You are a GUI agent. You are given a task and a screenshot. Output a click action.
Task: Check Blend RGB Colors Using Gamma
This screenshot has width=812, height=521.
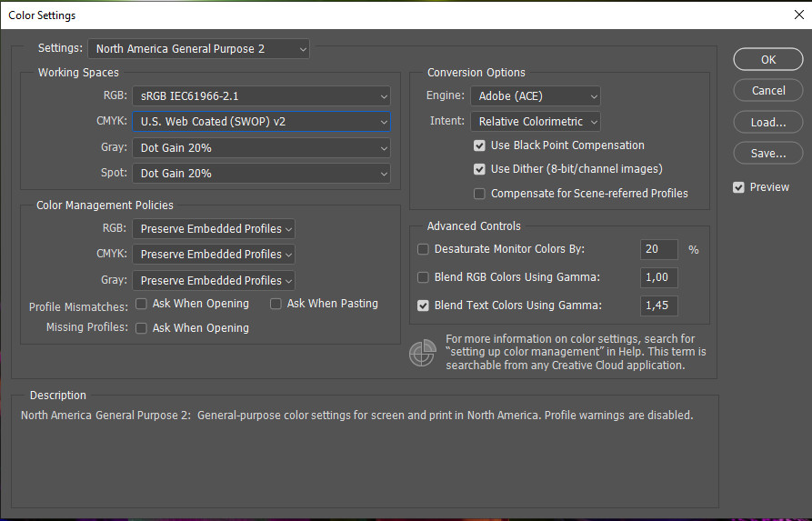(423, 277)
